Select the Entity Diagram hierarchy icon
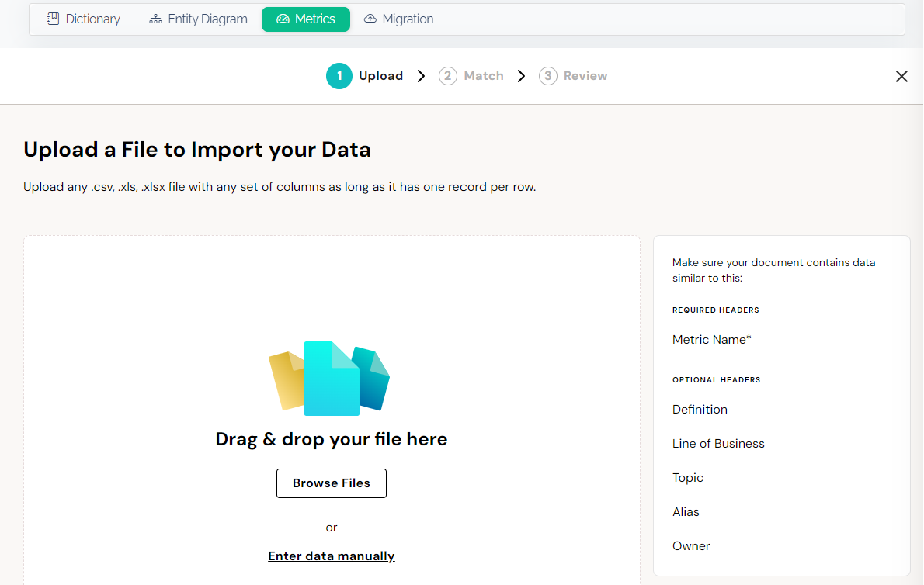The height and width of the screenshot is (585, 924). (x=156, y=18)
